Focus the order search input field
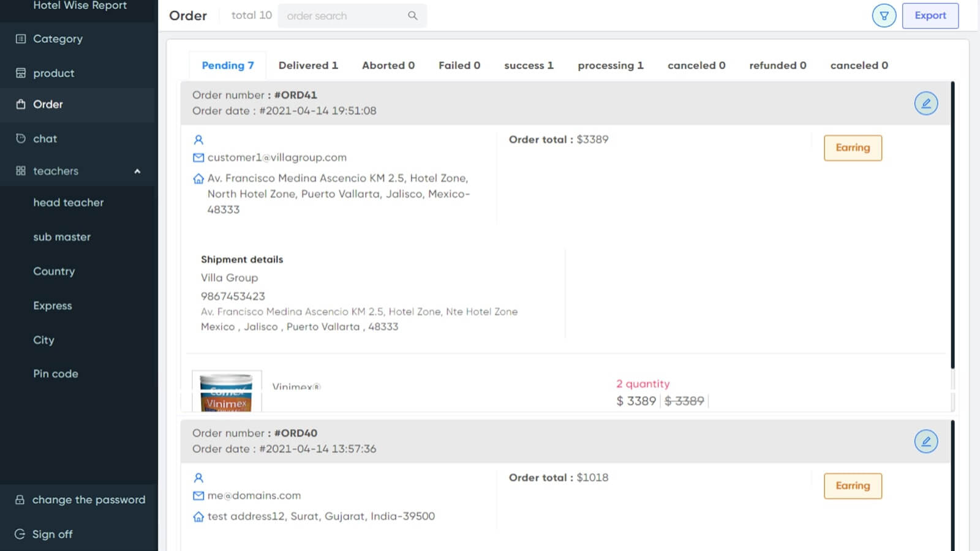This screenshot has height=551, width=980. [343, 16]
